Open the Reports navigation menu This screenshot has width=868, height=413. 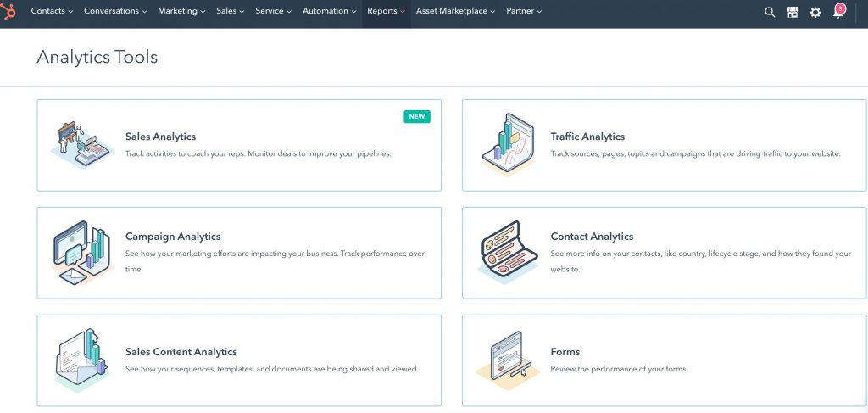[x=387, y=11]
